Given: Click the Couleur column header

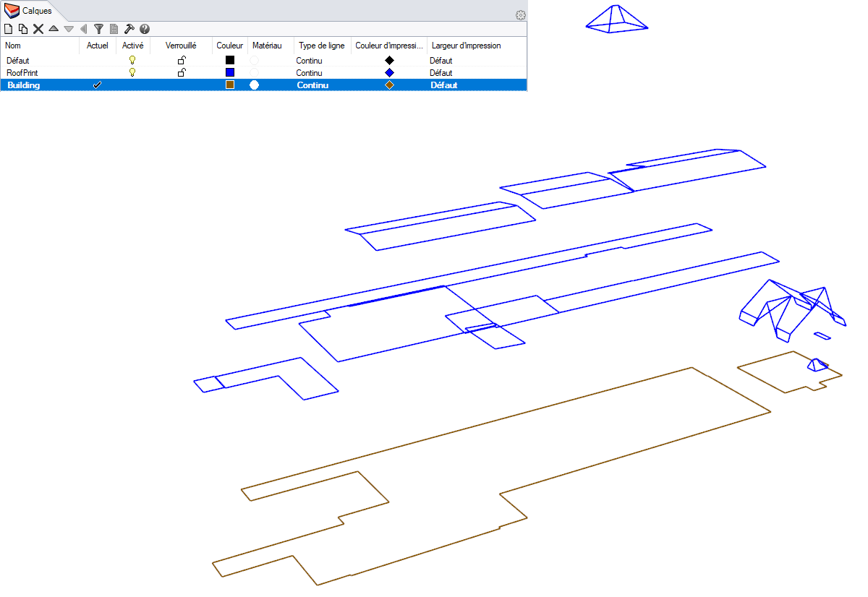Looking at the screenshot, I should pos(230,46).
